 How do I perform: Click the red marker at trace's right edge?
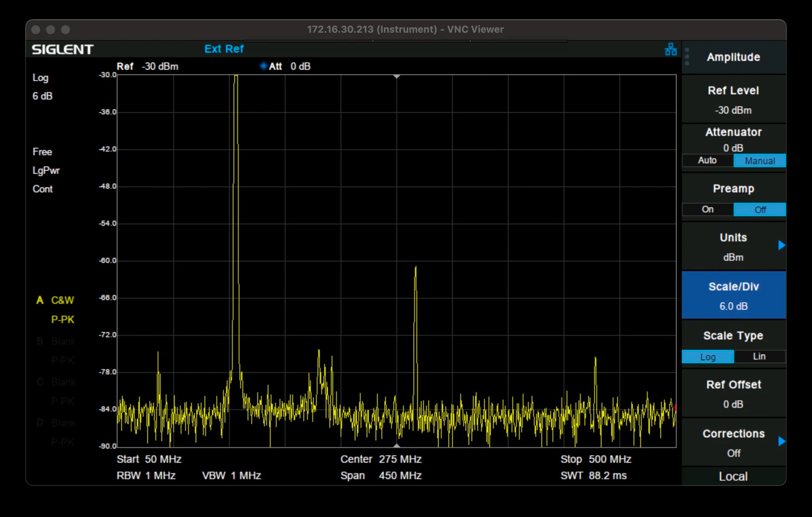click(674, 407)
